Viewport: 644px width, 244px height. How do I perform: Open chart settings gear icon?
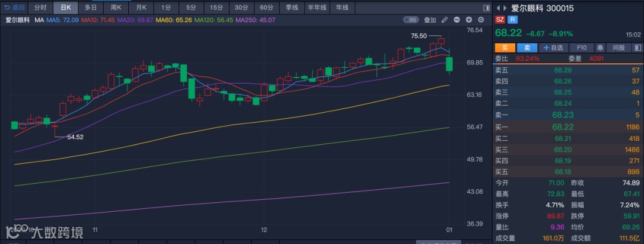pos(481,20)
